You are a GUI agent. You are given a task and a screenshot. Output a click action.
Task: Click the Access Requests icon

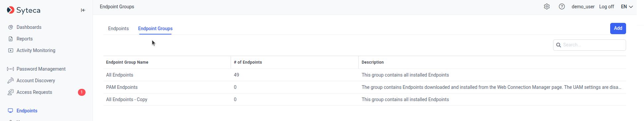click(x=11, y=92)
